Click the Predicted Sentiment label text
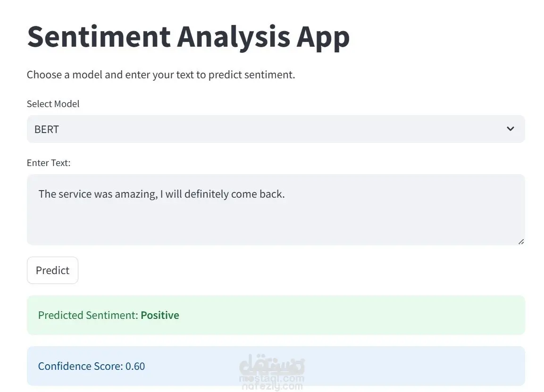 click(x=88, y=315)
